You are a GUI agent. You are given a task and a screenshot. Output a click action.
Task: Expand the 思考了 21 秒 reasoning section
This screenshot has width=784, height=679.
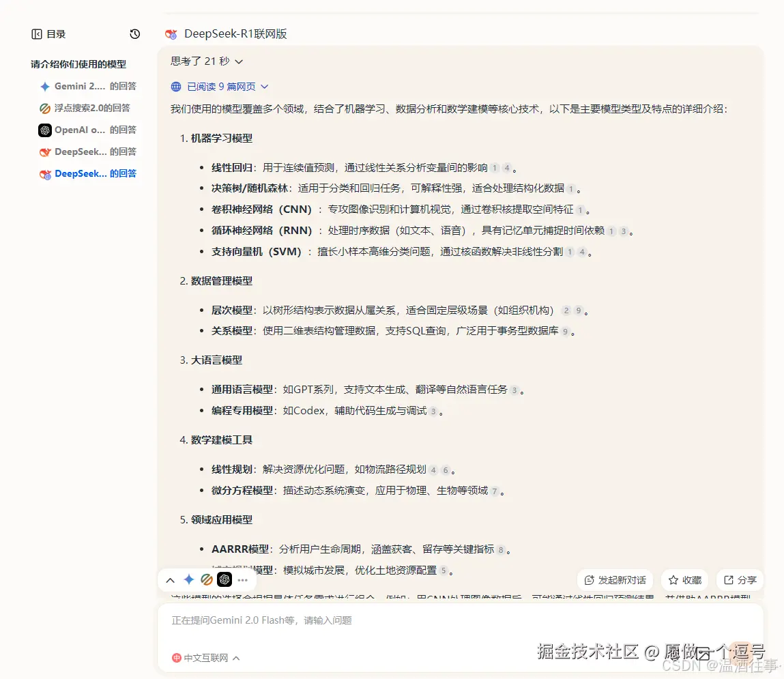202,60
